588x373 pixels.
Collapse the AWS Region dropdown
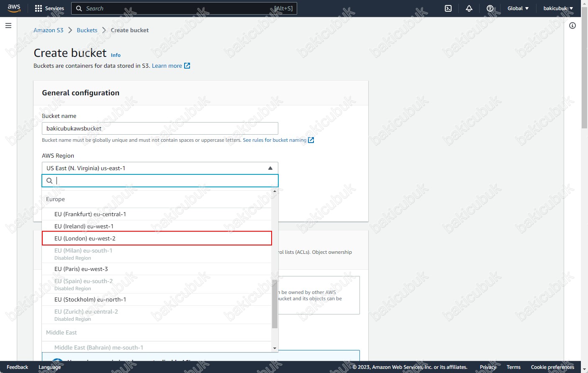(x=160, y=168)
